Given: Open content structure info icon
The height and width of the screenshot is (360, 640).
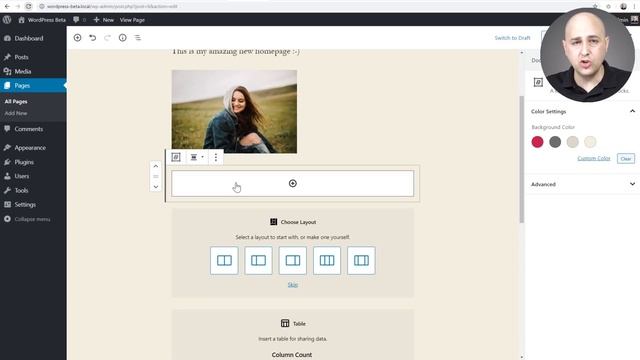Looking at the screenshot, I should [x=122, y=38].
